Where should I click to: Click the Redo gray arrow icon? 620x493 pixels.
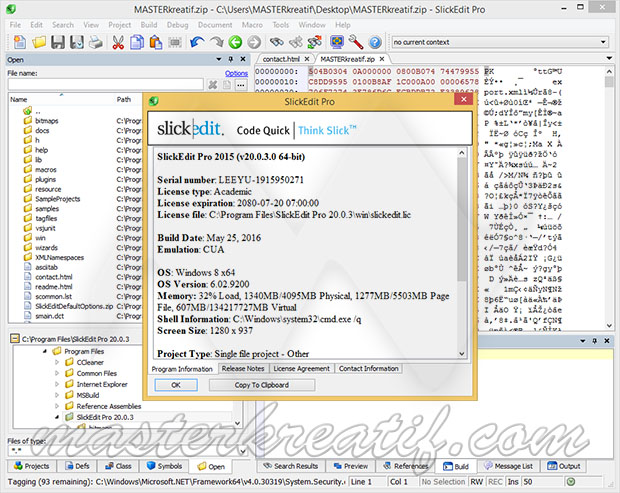pyautogui.click(x=216, y=42)
